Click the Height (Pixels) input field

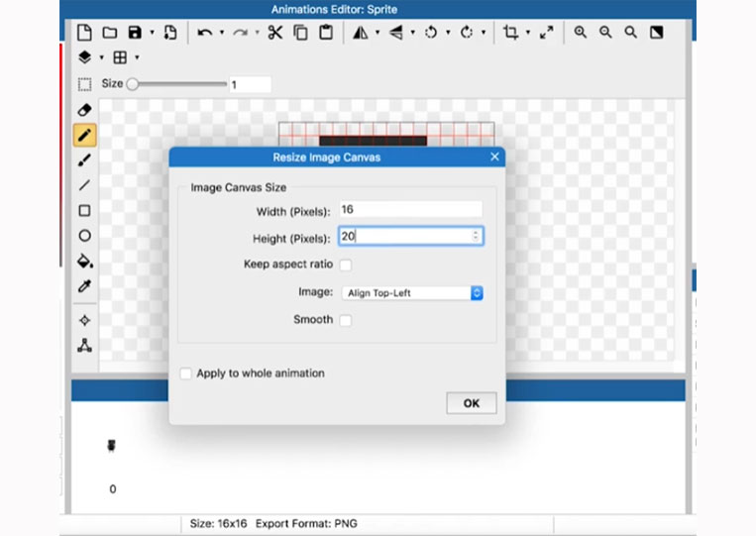(411, 236)
